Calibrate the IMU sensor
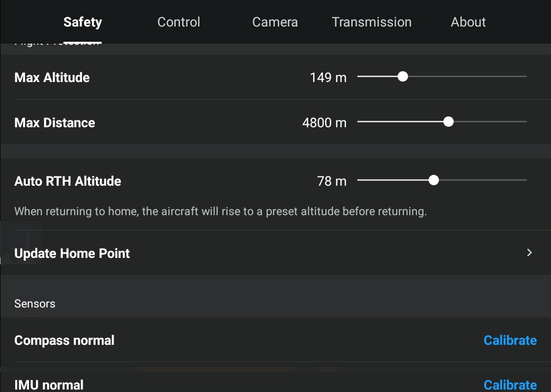551x392 pixels. tap(510, 385)
